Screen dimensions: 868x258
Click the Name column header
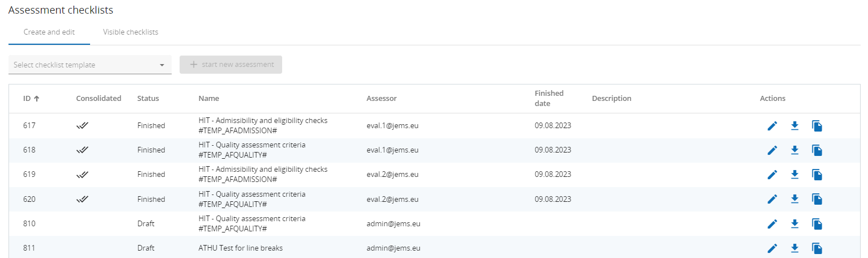pyautogui.click(x=209, y=99)
